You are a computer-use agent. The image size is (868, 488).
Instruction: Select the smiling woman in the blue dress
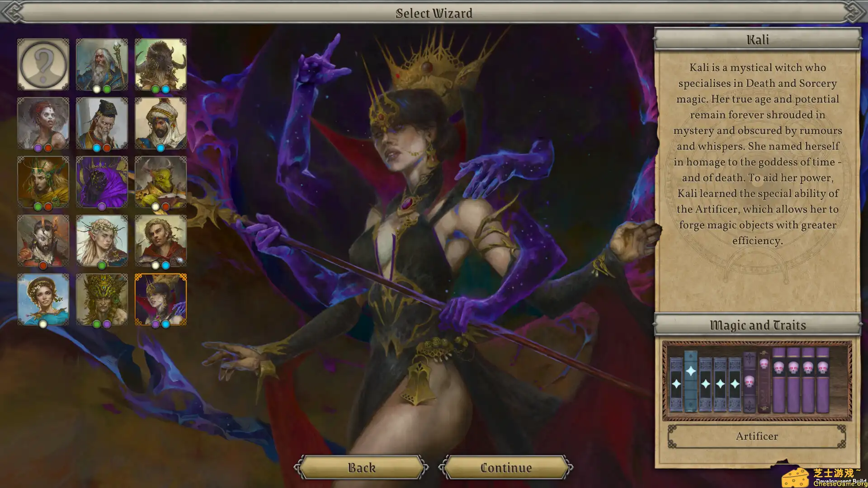click(43, 299)
